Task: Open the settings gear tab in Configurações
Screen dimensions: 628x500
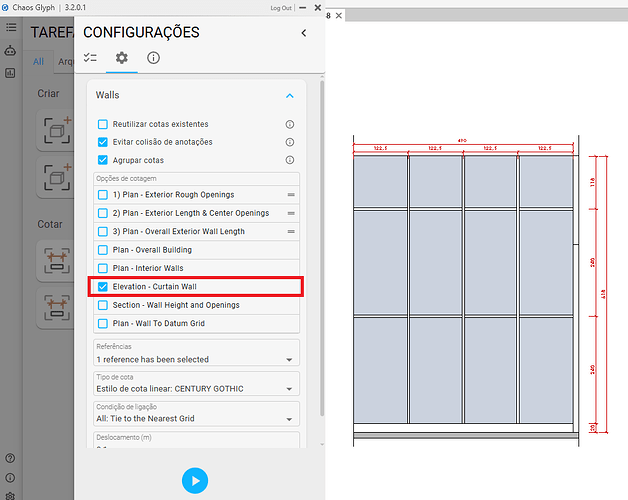Action: (x=121, y=58)
